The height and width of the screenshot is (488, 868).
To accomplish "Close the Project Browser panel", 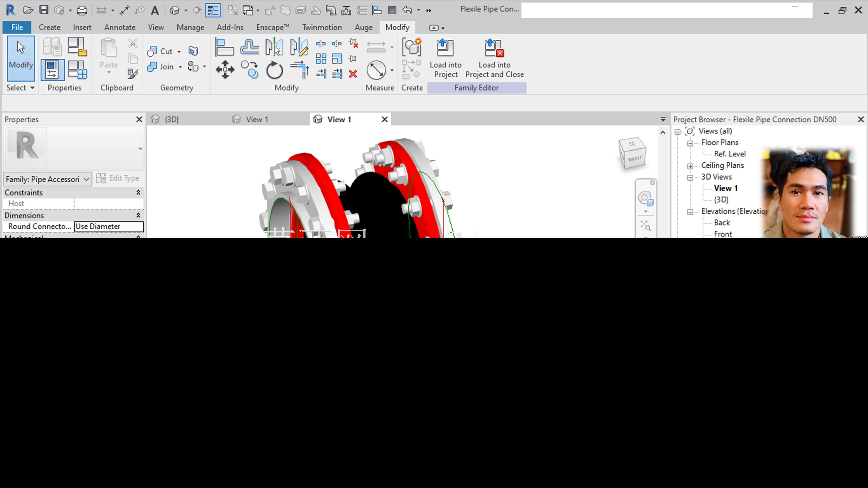I will pyautogui.click(x=861, y=119).
